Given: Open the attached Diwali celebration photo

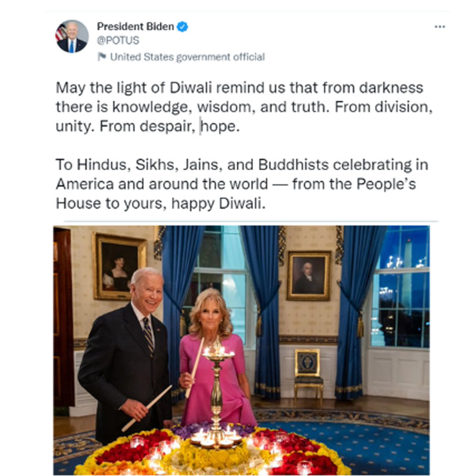Looking at the screenshot, I should point(242,350).
